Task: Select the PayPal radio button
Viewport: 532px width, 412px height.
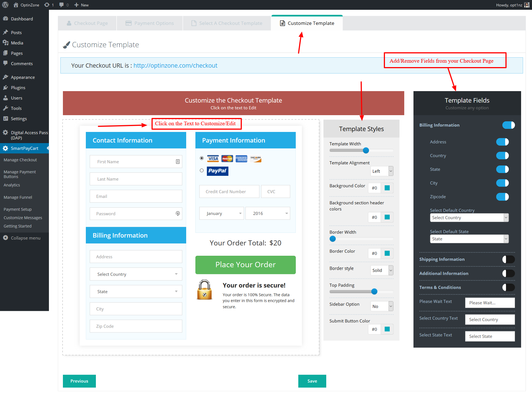Action: (x=202, y=171)
